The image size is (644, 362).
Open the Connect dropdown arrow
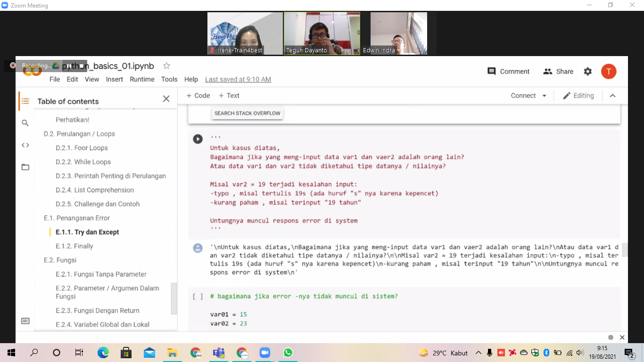point(545,96)
